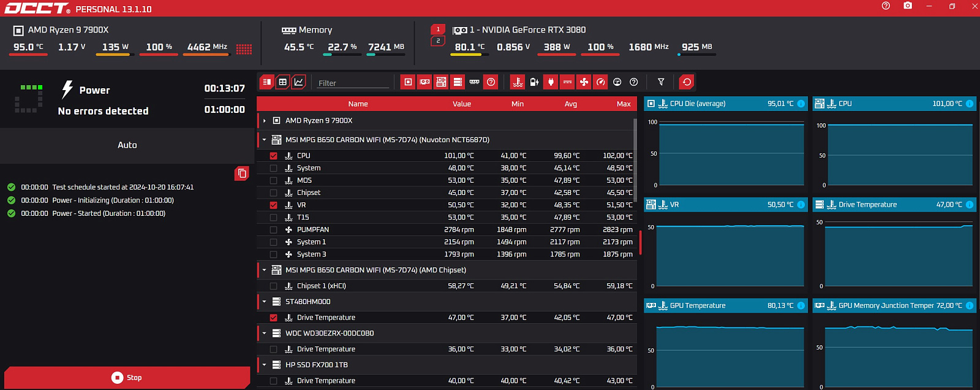Click the CPU Die (average) graph area
This screenshot has height=390, width=980.
coord(731,153)
